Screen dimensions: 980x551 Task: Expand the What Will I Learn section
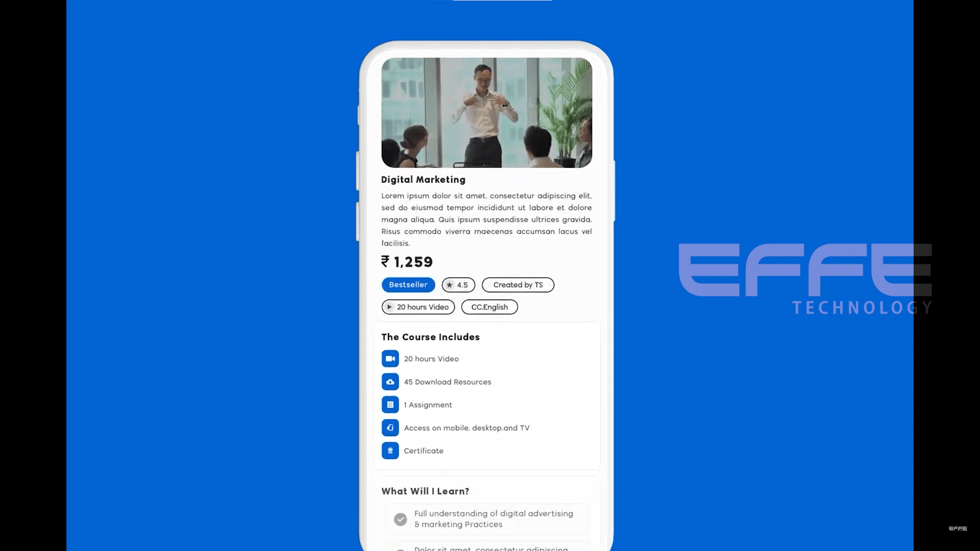pos(425,490)
